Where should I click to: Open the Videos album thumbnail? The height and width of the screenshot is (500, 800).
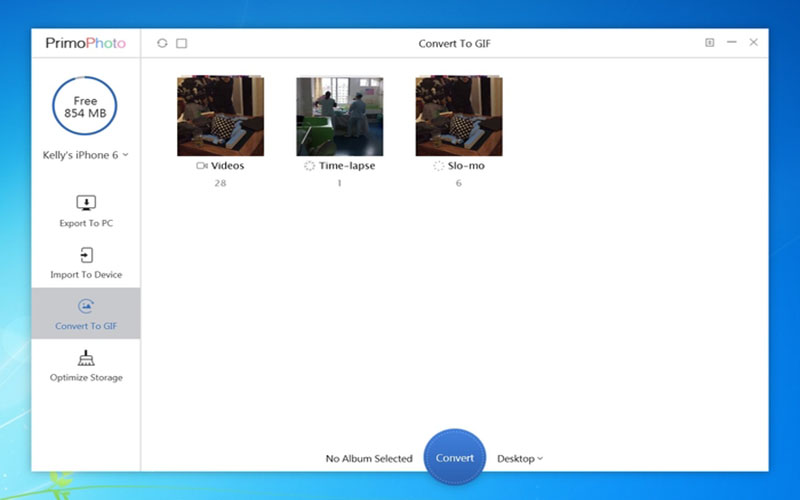click(x=220, y=116)
